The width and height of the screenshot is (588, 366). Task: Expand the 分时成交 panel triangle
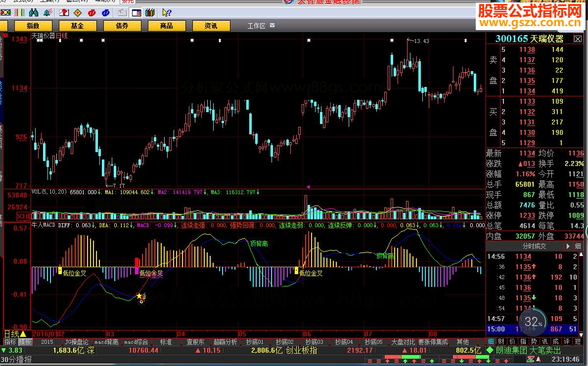tap(568, 246)
